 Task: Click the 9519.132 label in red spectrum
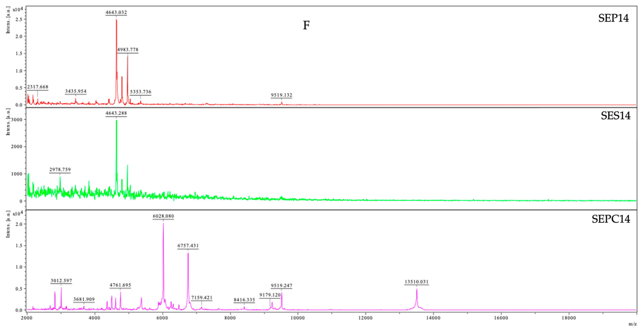[281, 95]
